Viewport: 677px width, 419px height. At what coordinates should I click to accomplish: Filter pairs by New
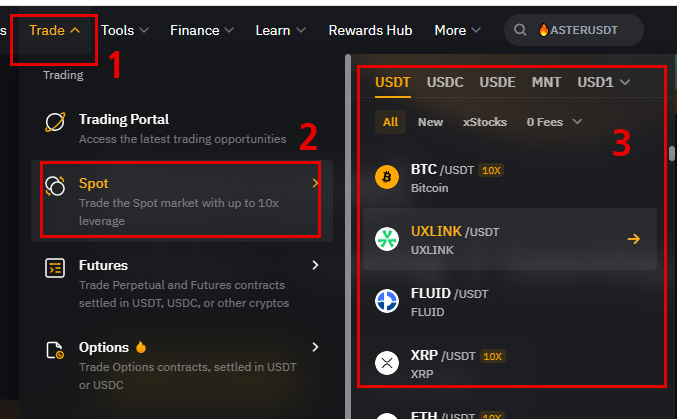[430, 122]
